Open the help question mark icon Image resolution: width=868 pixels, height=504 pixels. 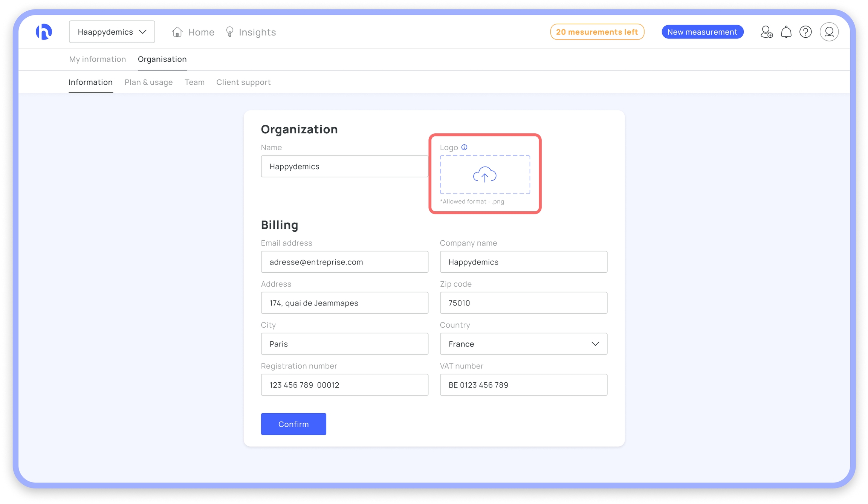coord(805,32)
